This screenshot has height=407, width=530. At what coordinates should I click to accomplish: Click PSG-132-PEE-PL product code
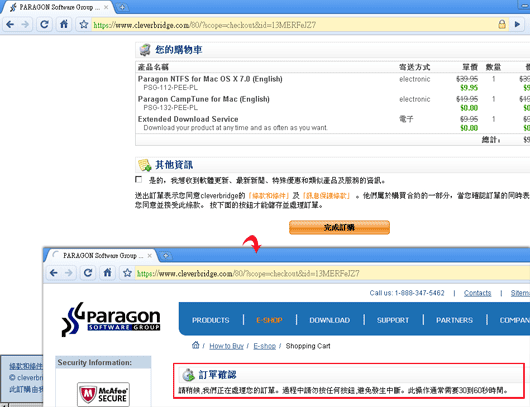point(171,108)
